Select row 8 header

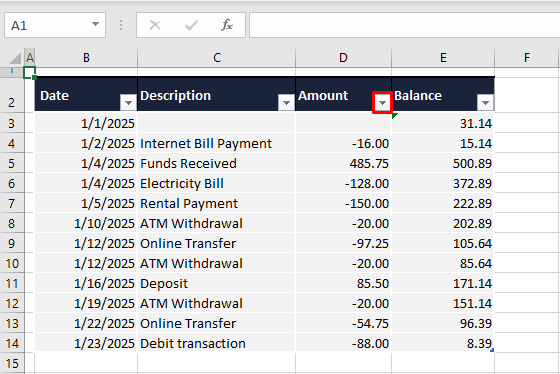click(12, 223)
